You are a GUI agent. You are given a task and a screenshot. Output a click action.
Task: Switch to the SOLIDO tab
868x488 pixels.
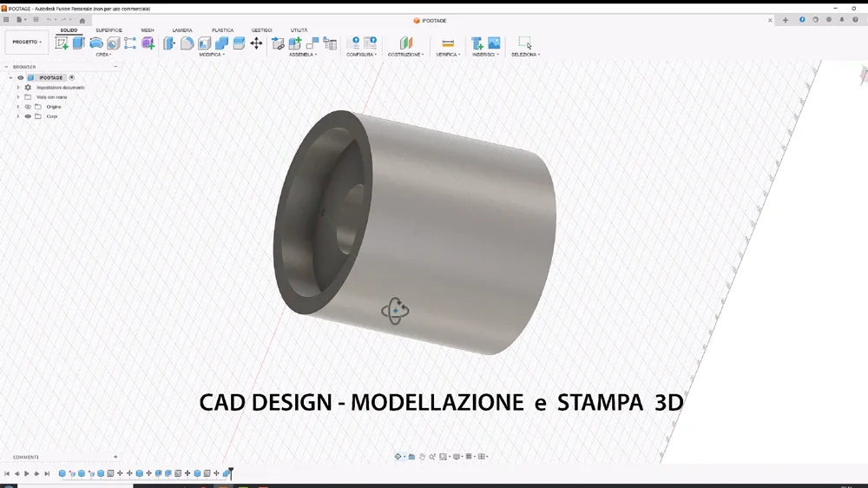click(69, 30)
